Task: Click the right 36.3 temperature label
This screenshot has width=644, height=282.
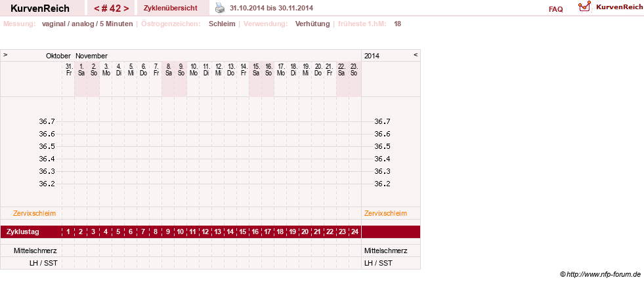Action: coord(382,171)
